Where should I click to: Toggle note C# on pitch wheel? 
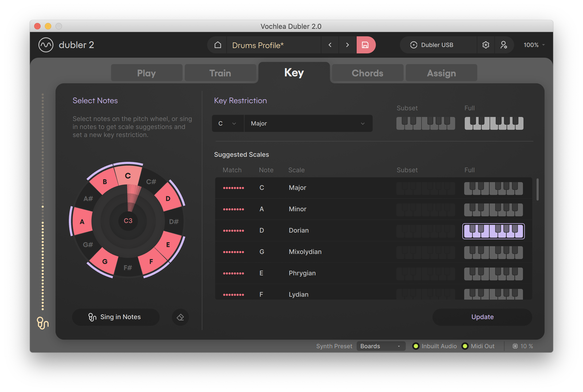coord(151,182)
